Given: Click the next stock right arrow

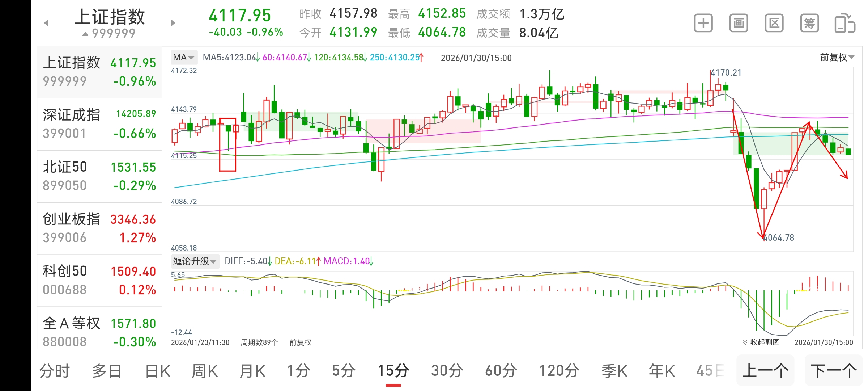Looking at the screenshot, I should point(173,23).
